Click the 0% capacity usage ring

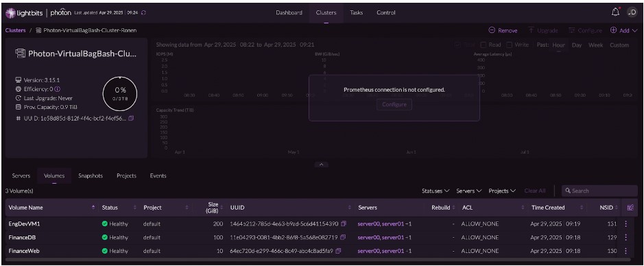click(120, 93)
